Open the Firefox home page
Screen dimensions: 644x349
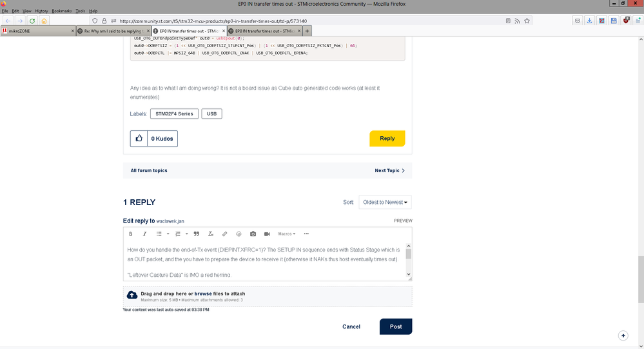(x=44, y=21)
